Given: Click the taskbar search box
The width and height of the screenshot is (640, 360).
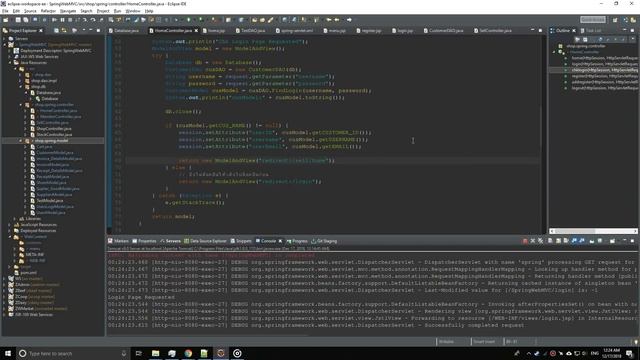Looking at the screenshot, I should click(x=73, y=353).
